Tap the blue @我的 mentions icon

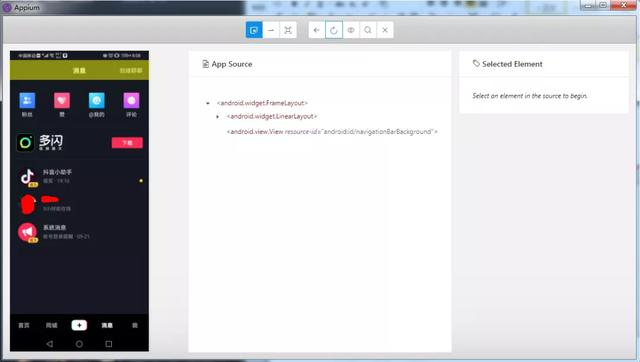[97, 100]
